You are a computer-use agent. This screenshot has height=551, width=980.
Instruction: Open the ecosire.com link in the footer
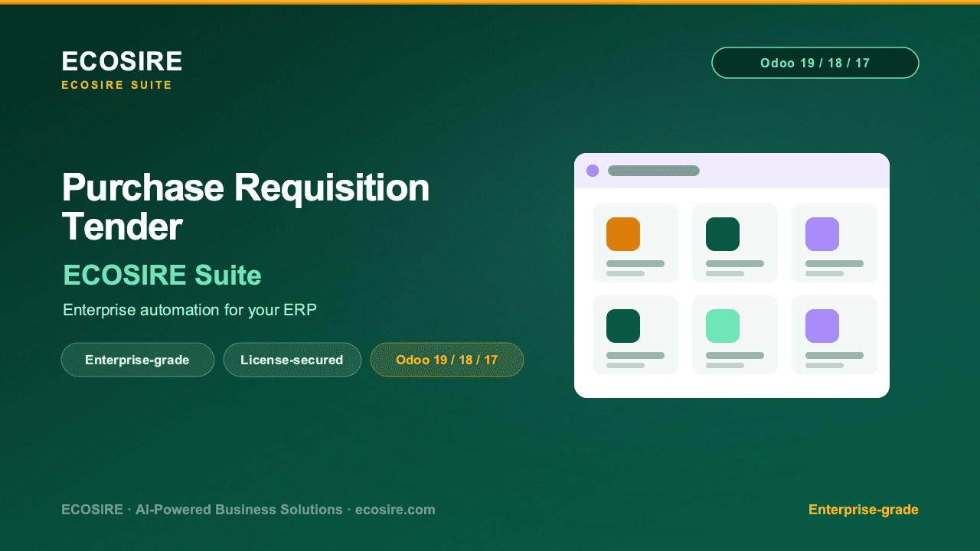[395, 510]
